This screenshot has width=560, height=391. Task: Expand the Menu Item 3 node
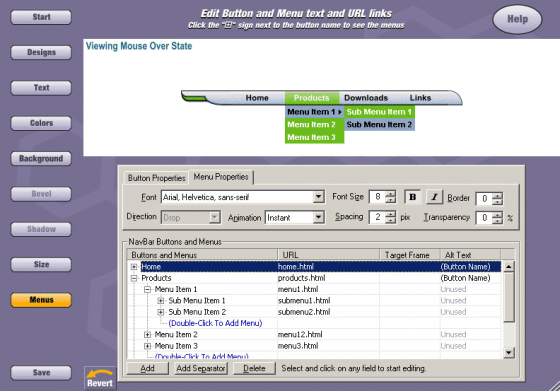tap(148, 346)
